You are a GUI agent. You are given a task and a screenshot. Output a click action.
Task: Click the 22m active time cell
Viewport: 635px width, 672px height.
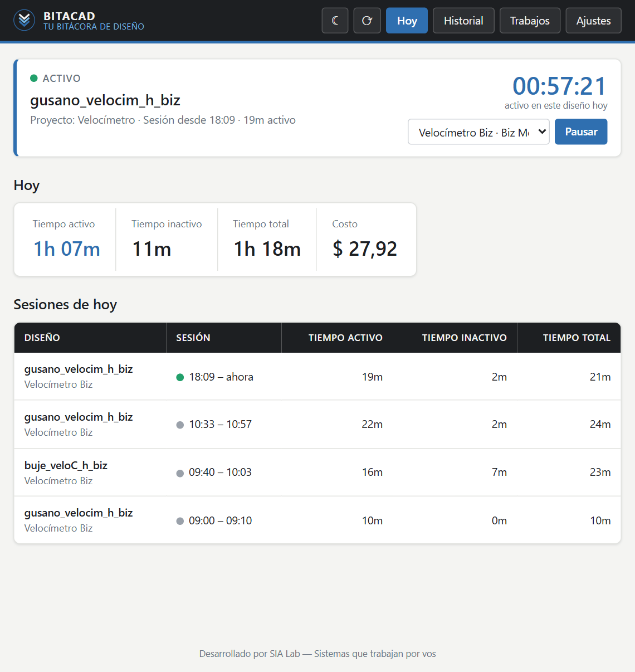pos(372,425)
